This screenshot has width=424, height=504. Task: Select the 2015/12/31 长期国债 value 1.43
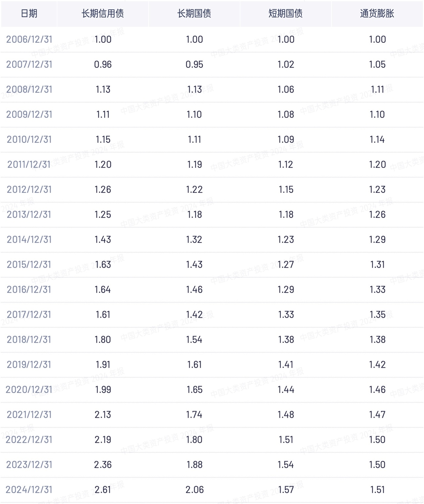point(194,264)
